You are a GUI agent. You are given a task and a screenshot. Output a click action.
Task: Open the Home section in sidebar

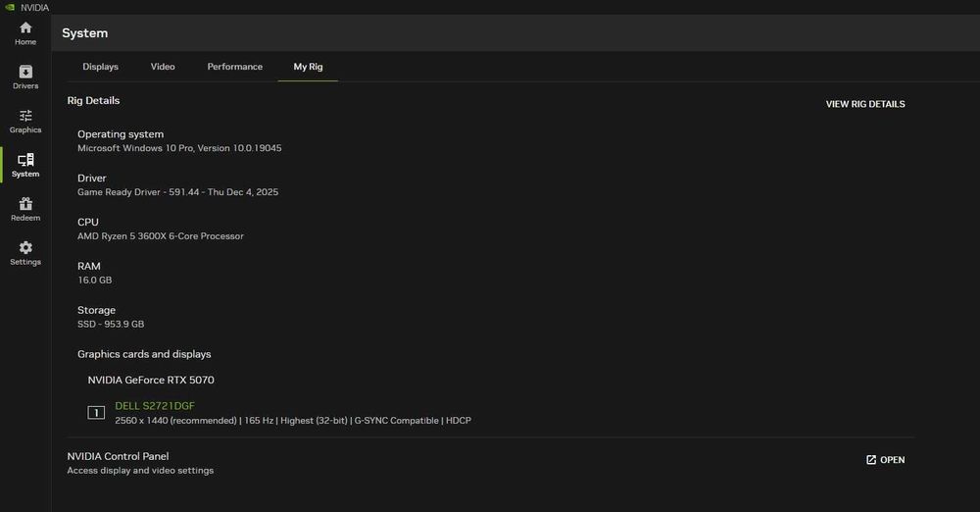[x=25, y=33]
